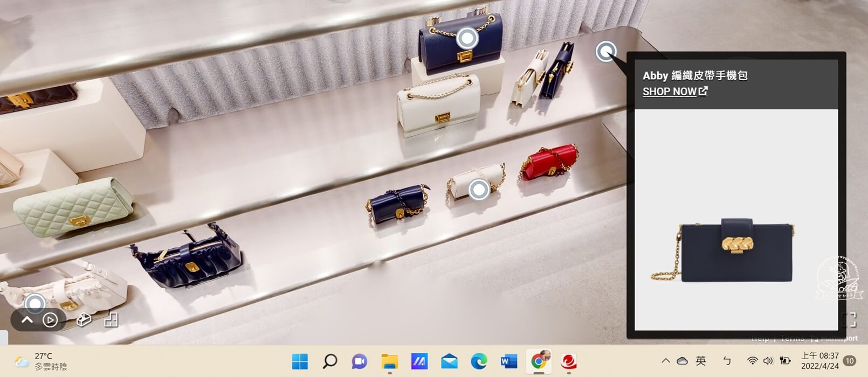Switch to dollhouse 3D view
Screen dimensions: 868x377
(x=84, y=320)
